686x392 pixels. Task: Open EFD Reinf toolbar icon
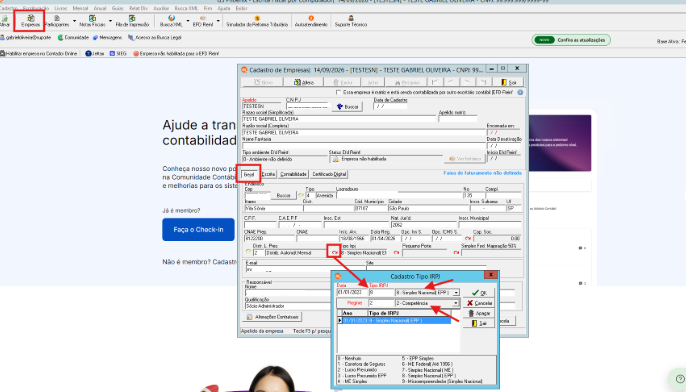pyautogui.click(x=203, y=21)
